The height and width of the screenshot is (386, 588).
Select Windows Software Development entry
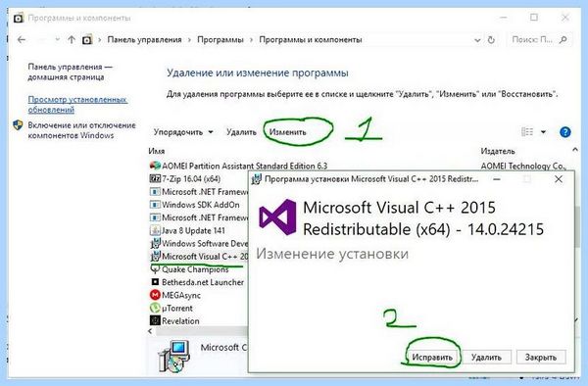point(205,244)
